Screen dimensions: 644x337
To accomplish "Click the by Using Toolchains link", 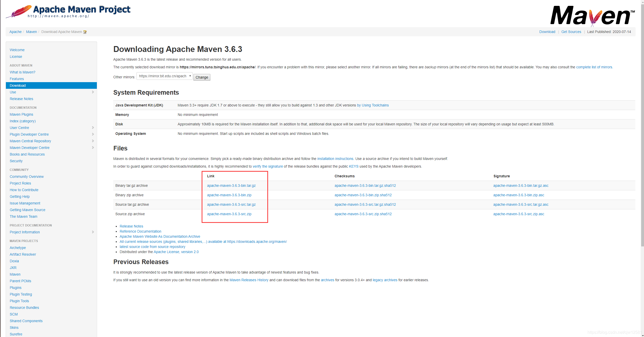I will [x=373, y=105].
